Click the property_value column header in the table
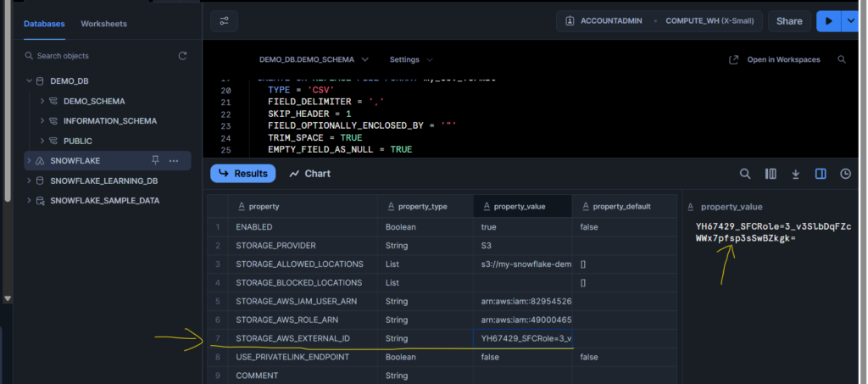 tap(522, 206)
